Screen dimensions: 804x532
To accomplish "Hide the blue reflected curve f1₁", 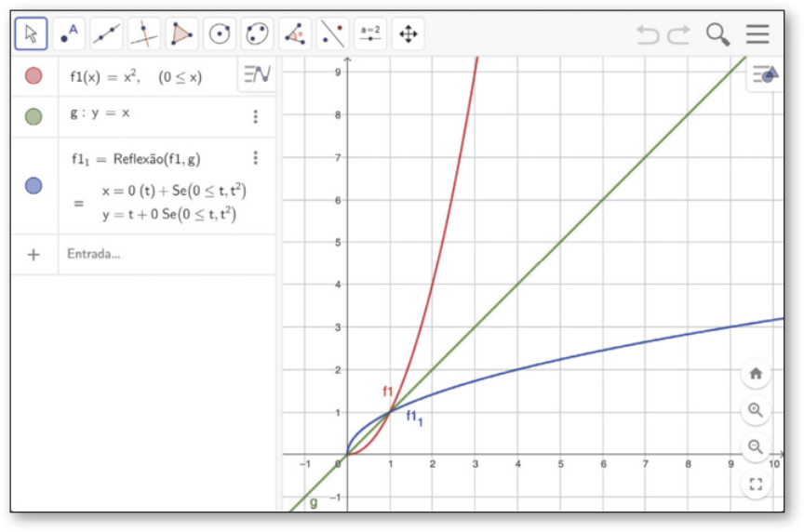I will 33,185.
